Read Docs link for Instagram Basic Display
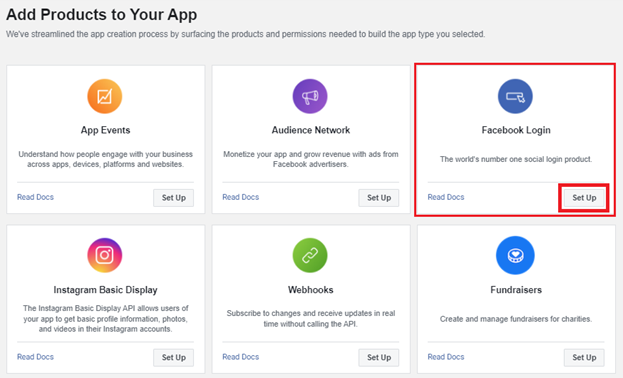The height and width of the screenshot is (378, 623). 35,357
